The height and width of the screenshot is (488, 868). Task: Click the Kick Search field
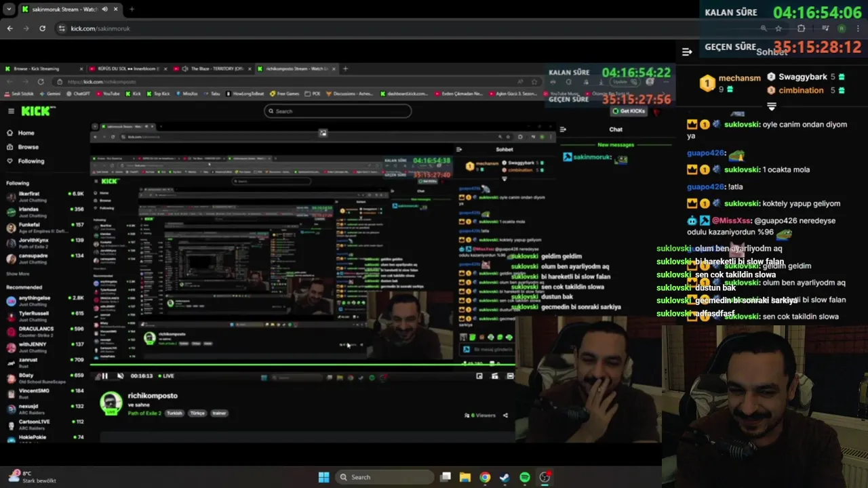coord(338,111)
